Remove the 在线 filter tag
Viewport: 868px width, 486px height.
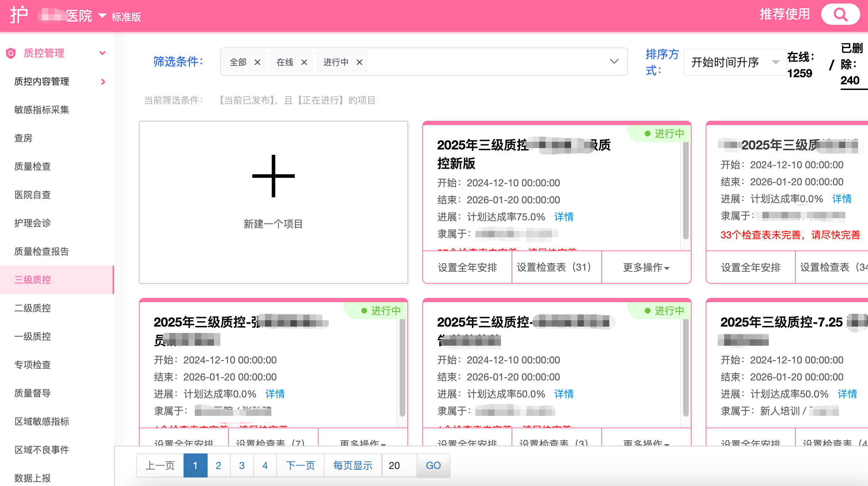(x=304, y=62)
